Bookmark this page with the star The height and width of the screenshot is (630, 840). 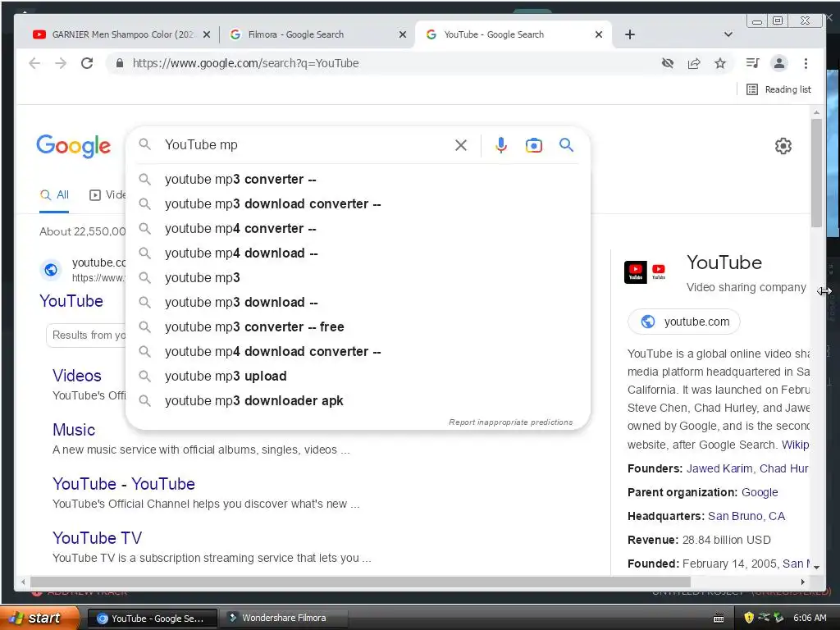coord(720,63)
